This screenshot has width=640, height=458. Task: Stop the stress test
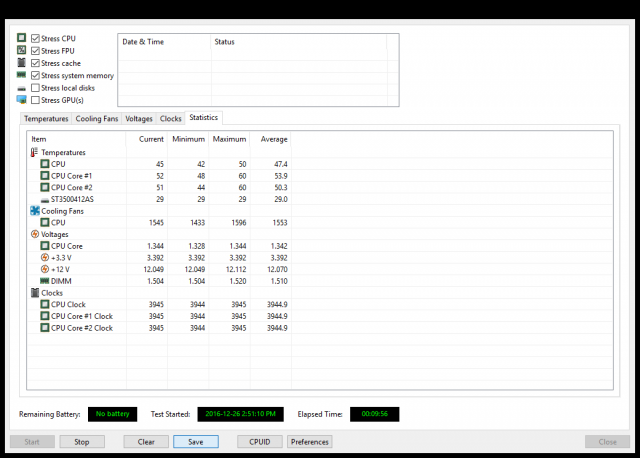coord(82,442)
